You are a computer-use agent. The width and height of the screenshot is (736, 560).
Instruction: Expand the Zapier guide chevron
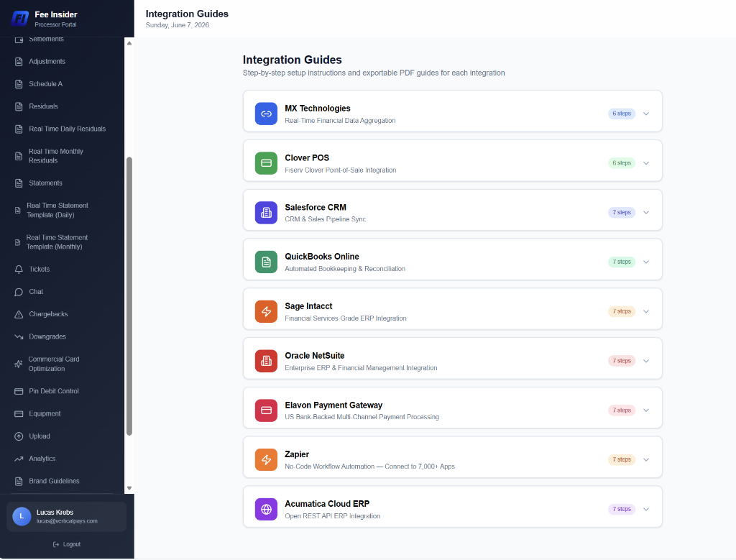click(x=646, y=459)
